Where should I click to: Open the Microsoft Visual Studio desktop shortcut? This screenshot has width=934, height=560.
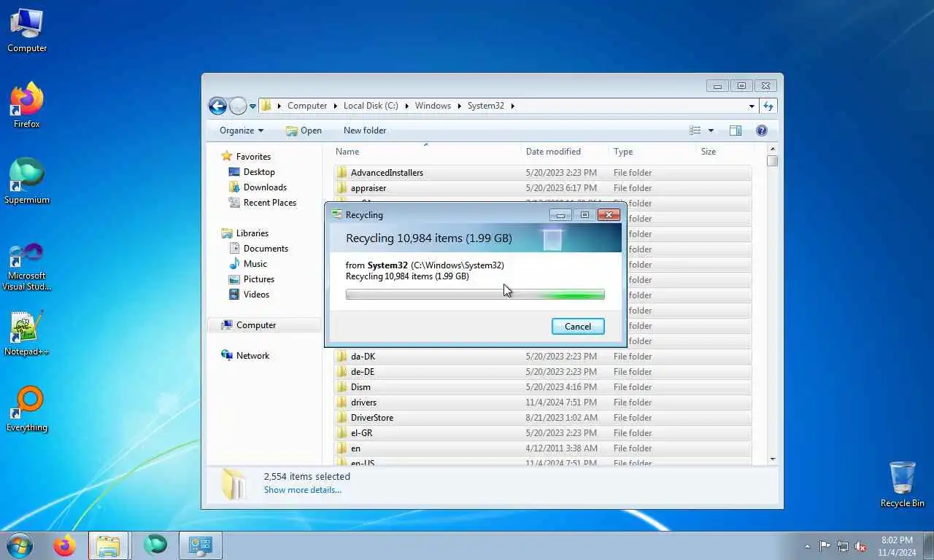[27, 266]
